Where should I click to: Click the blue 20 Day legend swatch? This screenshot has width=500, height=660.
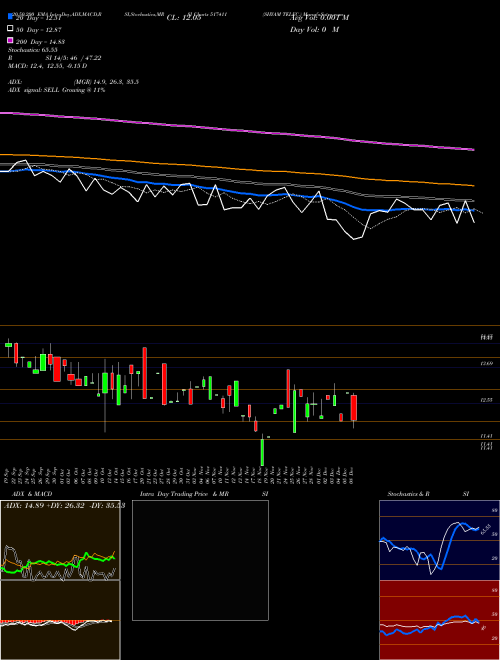click(x=10, y=17)
